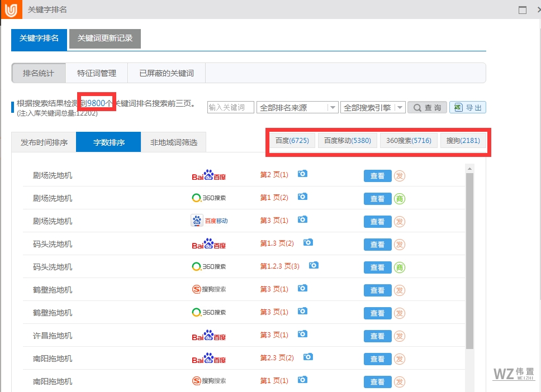Image resolution: width=541 pixels, height=392 pixels.
Task: Toggle the 搜狗(2181) engine filter
Action: pos(464,140)
